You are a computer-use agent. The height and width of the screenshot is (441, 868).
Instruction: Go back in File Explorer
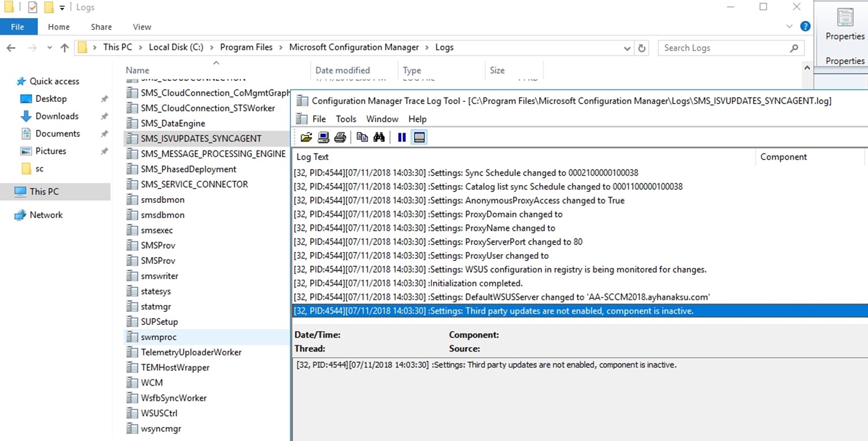coord(11,48)
